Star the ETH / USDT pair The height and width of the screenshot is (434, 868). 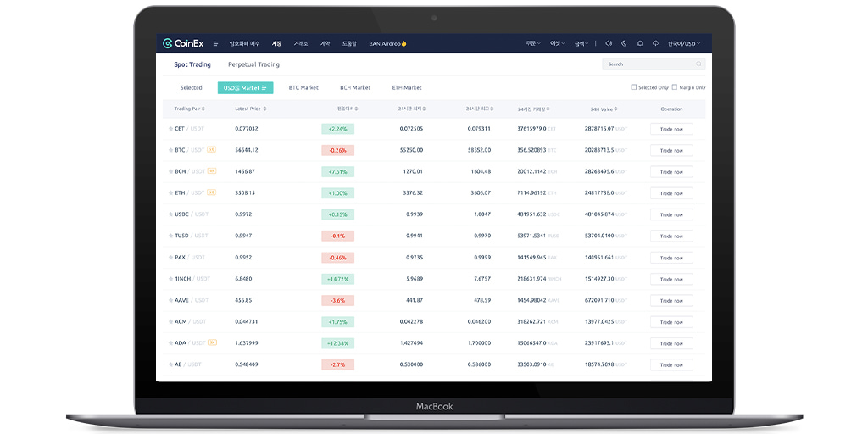(170, 193)
